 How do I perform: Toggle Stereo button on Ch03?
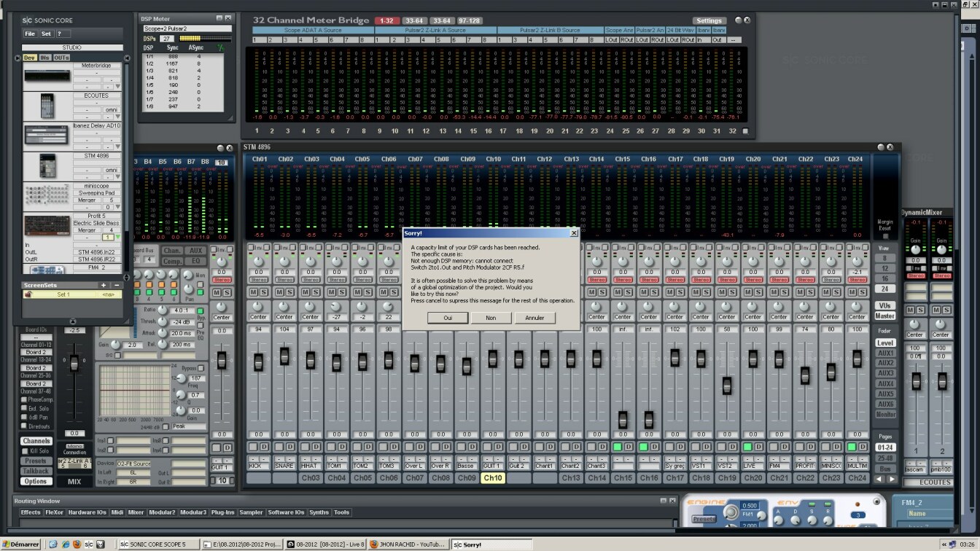pos(311,279)
